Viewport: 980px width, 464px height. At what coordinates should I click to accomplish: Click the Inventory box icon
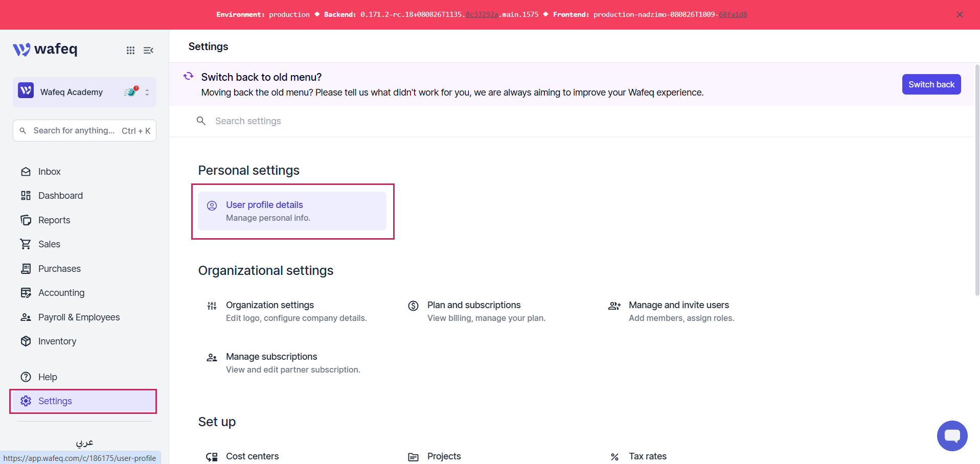pos(26,341)
